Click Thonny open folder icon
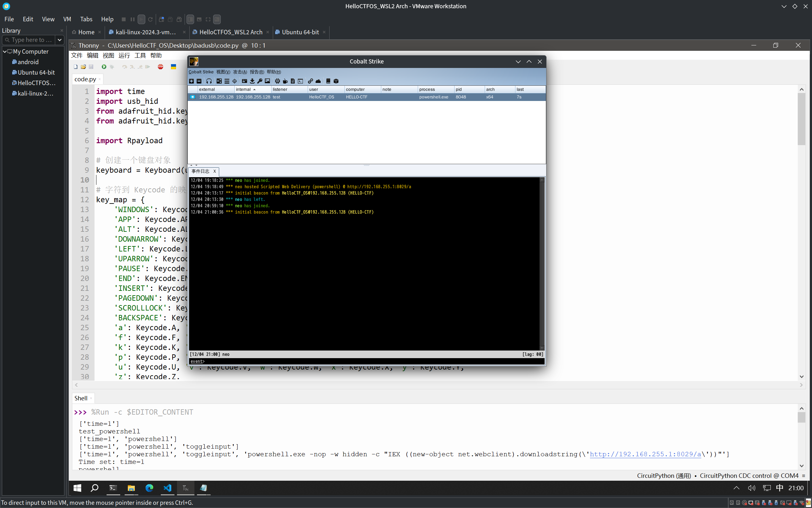 [83, 67]
